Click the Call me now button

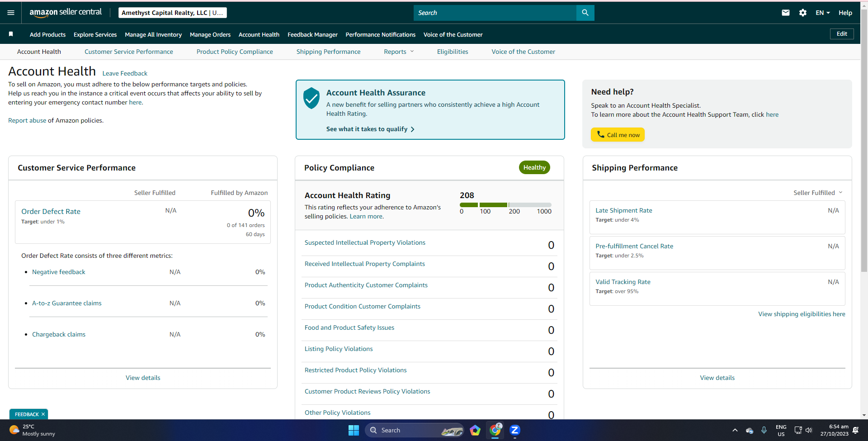point(618,135)
